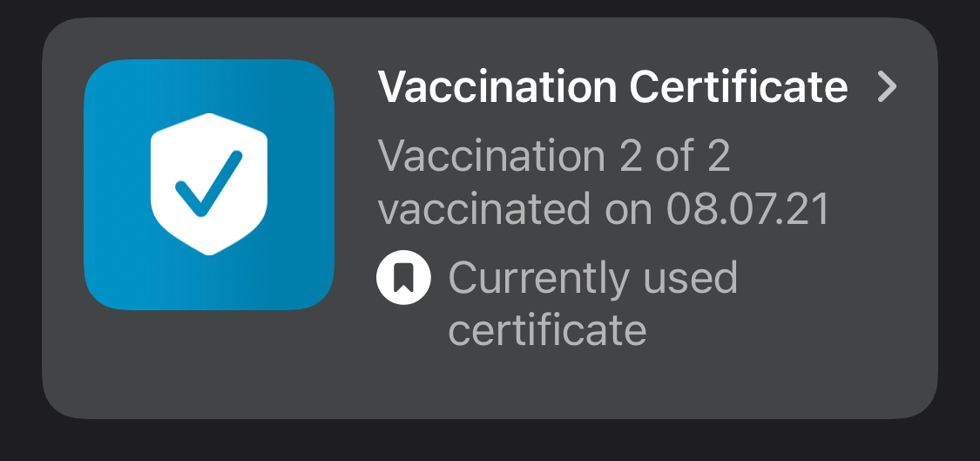Open details via the right chevron arrow
Image resolution: width=980 pixels, height=461 pixels.
888,86
